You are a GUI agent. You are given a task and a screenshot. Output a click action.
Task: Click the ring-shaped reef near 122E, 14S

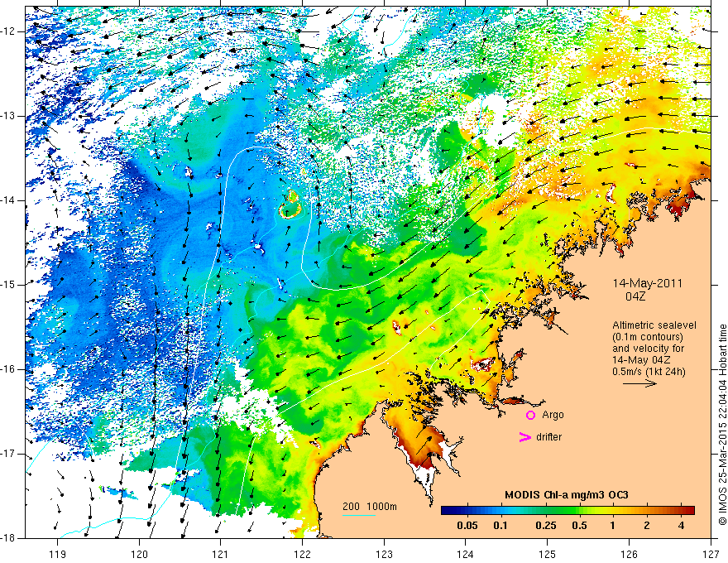point(290,205)
